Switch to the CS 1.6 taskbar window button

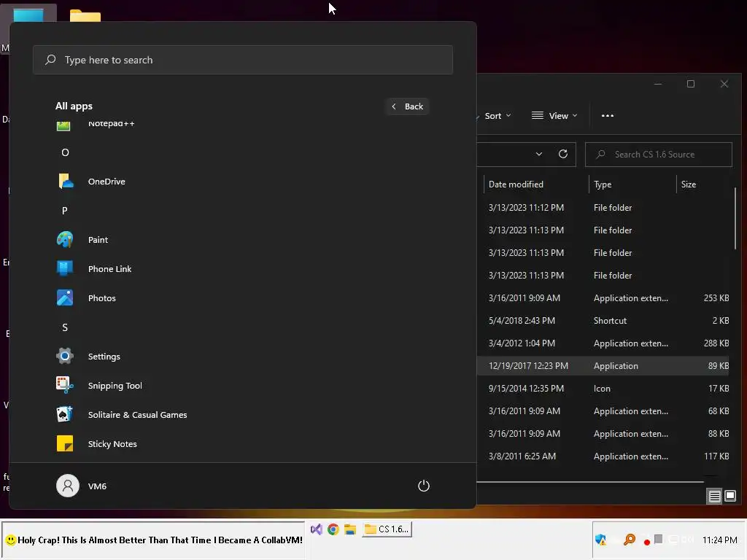[387, 529]
